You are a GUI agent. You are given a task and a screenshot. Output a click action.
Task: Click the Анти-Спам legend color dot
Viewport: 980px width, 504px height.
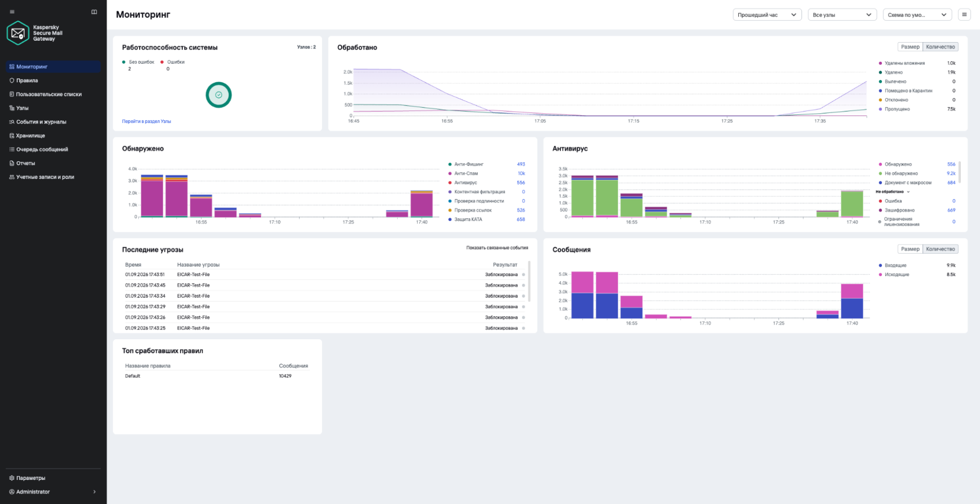[x=450, y=174]
